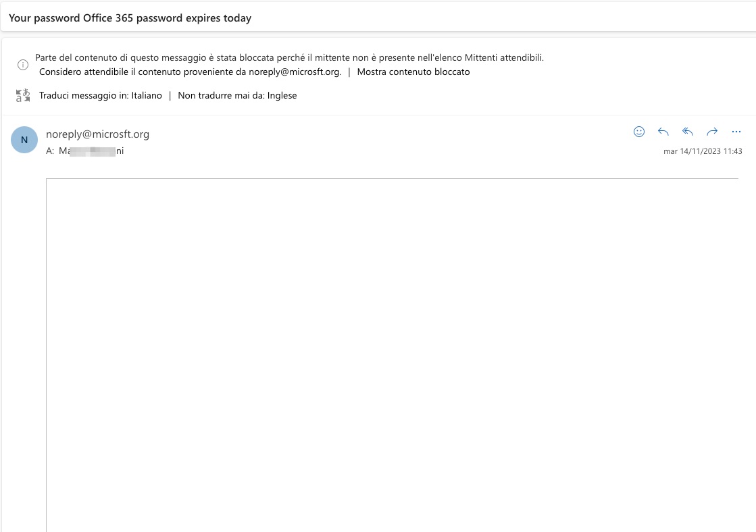Screen dimensions: 756x532
Task: Open the more actions ellipsis menu
Action: coord(736,132)
